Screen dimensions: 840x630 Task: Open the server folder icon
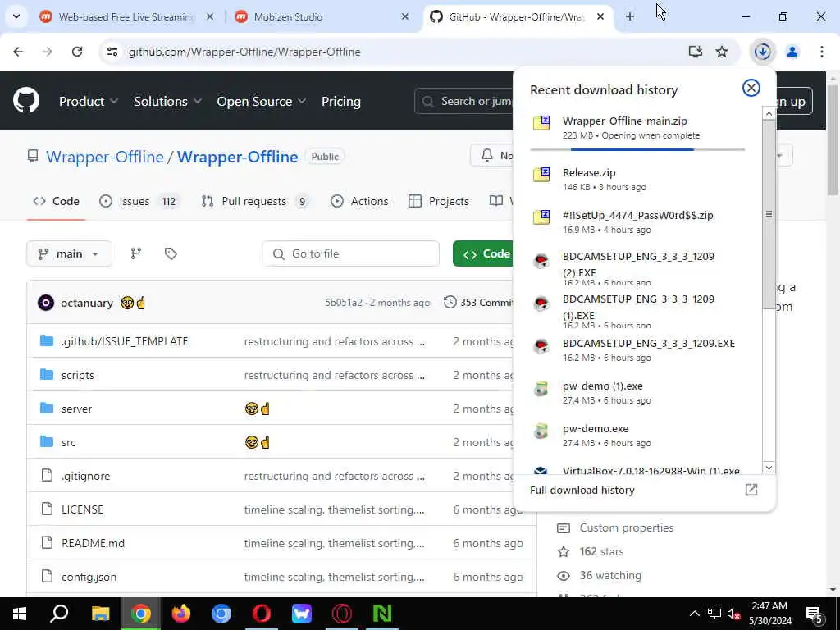point(47,409)
